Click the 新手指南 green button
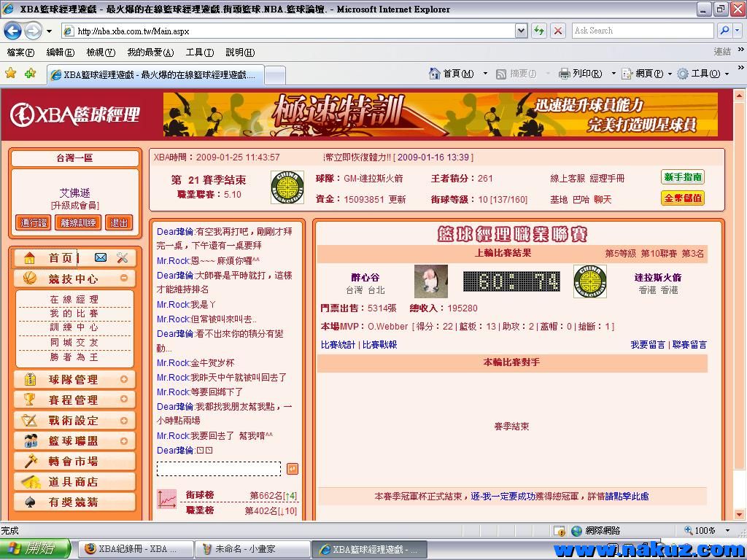The height and width of the screenshot is (560, 747). pos(683,177)
